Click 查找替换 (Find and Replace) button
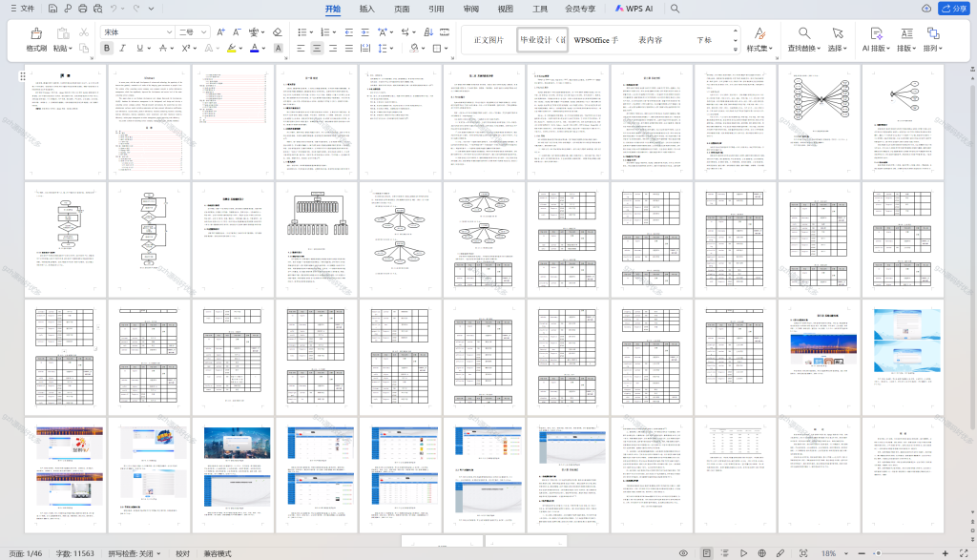The image size is (977, 560). (x=803, y=39)
